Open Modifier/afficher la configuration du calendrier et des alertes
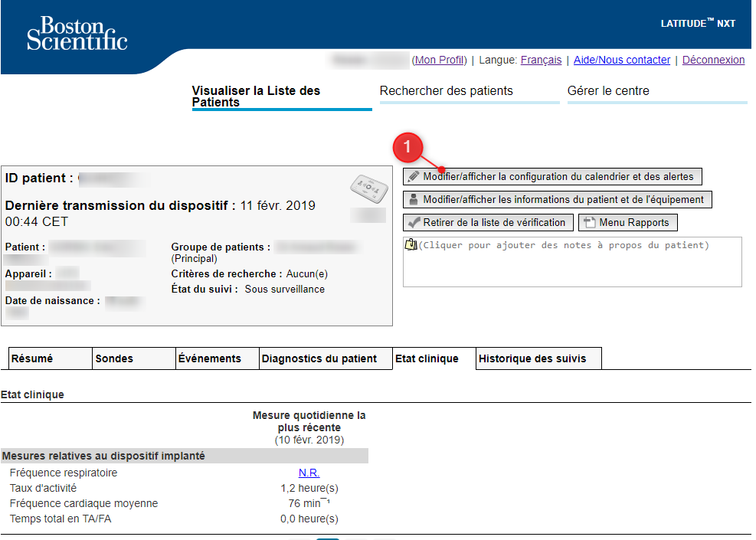Image resolution: width=756 pixels, height=540 pixels. (x=552, y=176)
